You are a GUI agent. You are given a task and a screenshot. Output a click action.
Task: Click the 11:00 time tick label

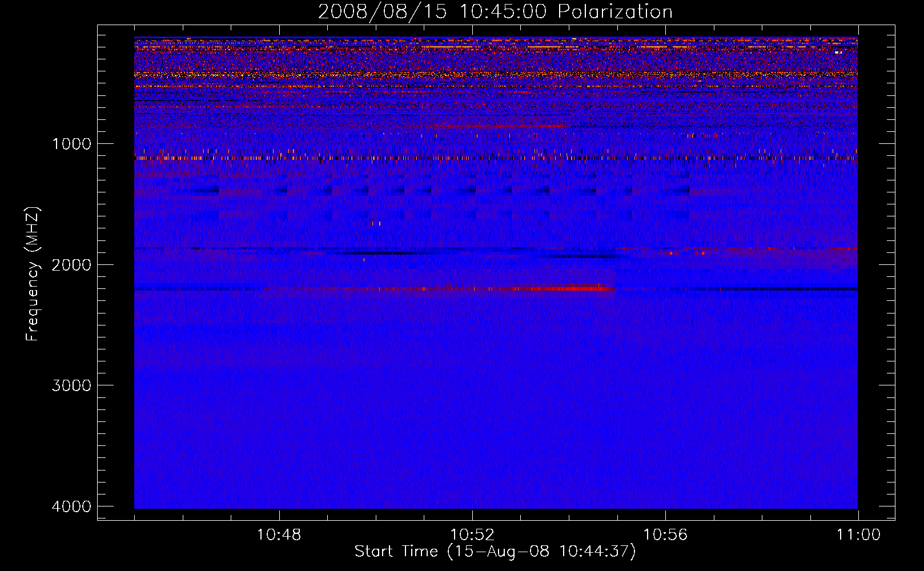click(858, 535)
